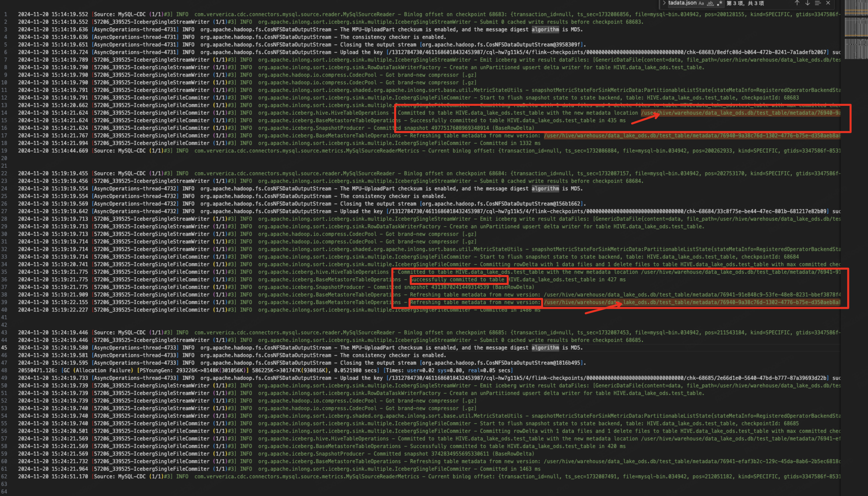The width and height of the screenshot is (868, 496).
Task: Click the highlighted metadata path on line 14
Action: click(x=741, y=113)
